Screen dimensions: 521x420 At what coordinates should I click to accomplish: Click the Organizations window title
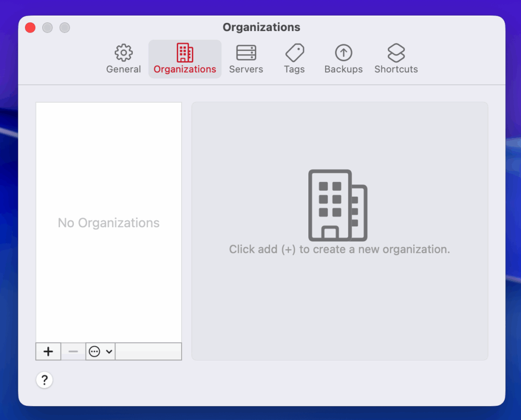coord(262,27)
